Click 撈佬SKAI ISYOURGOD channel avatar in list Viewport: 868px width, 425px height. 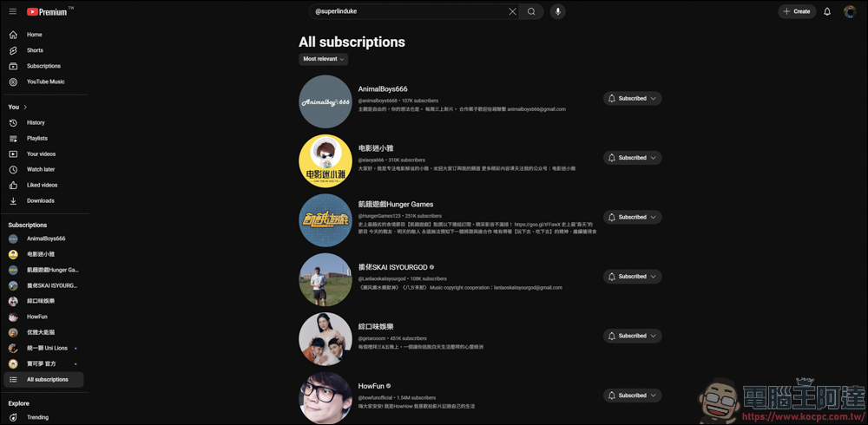(x=325, y=279)
